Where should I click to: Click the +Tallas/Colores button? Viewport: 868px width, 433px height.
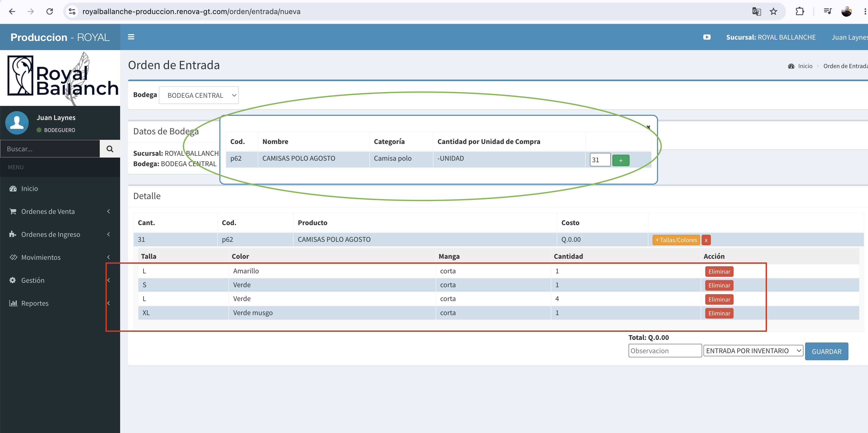pyautogui.click(x=676, y=240)
